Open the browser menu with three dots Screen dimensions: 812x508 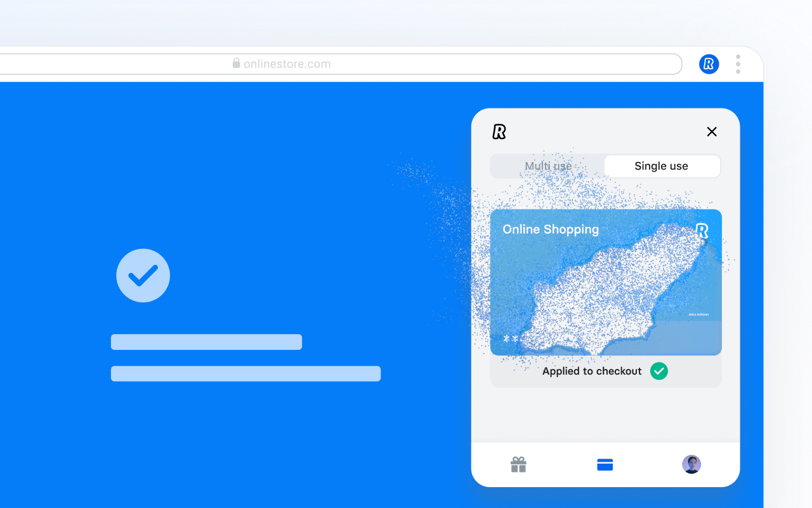738,63
